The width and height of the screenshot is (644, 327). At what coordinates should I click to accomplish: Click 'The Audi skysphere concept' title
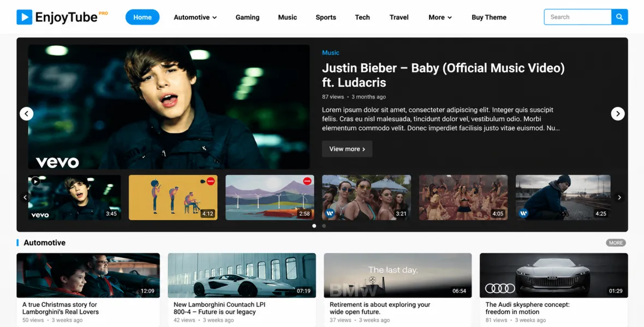pos(527,308)
